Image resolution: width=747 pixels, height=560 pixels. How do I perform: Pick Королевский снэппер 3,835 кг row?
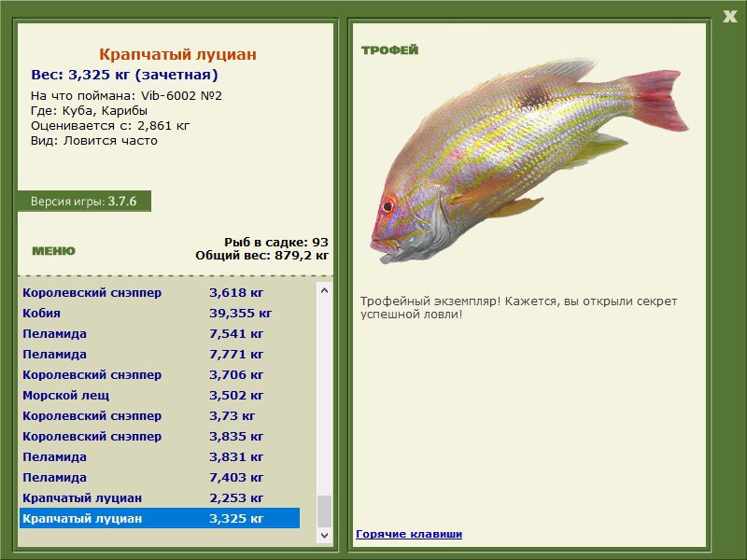(x=160, y=436)
